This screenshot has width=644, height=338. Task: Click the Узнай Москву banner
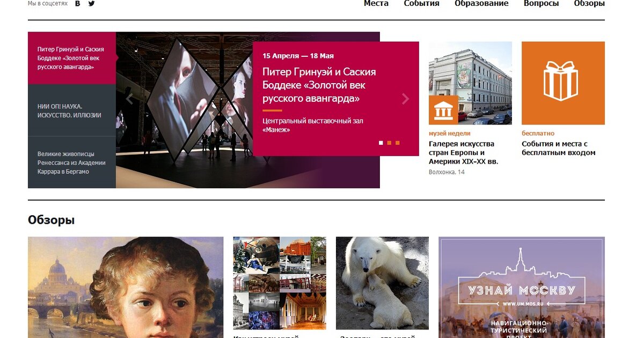522,287
